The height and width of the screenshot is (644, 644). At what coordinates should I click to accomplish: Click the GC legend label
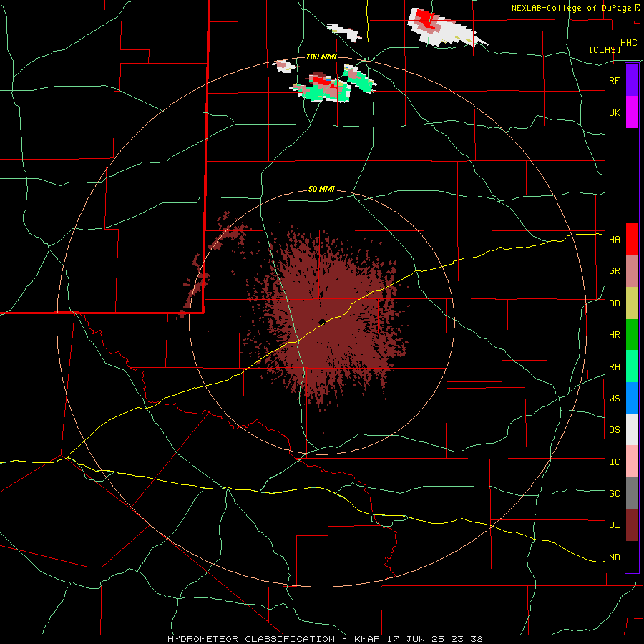614,494
